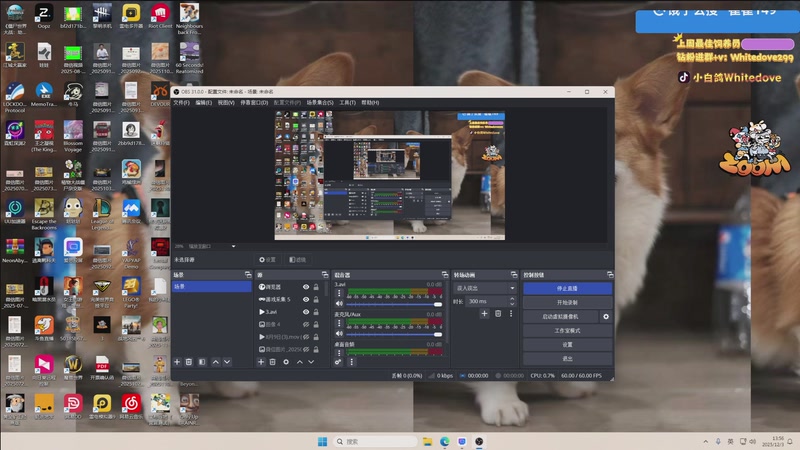Remove selected scene with trash icon in 场景 panel
Viewport: 800px width, 450px height.
coord(189,362)
